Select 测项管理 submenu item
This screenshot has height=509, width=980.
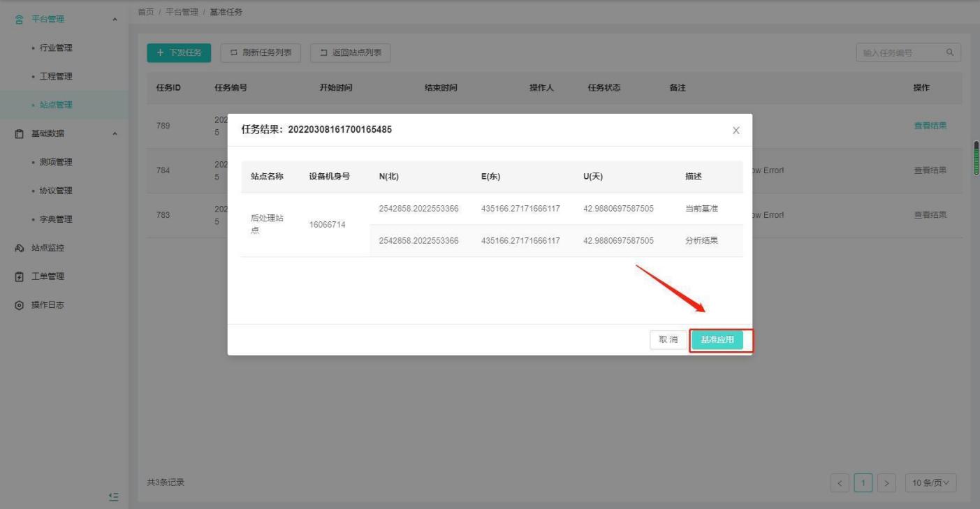click(56, 162)
